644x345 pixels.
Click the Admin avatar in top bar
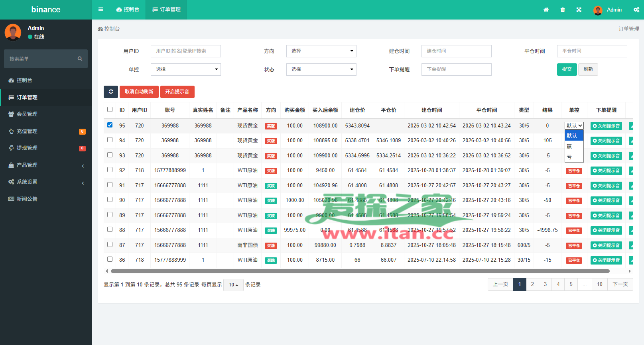click(598, 10)
